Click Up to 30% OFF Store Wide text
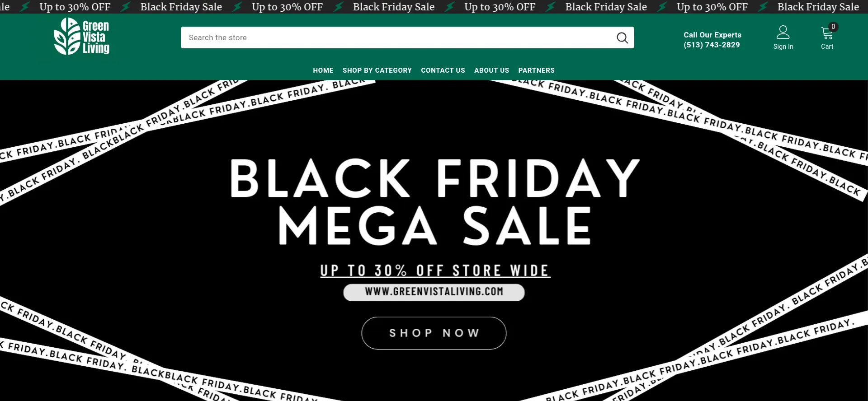This screenshot has height=401, width=868. click(435, 270)
